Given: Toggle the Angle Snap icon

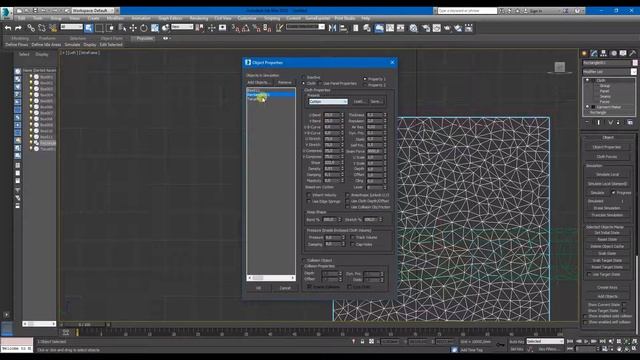Looking at the screenshot, I should point(246,28).
